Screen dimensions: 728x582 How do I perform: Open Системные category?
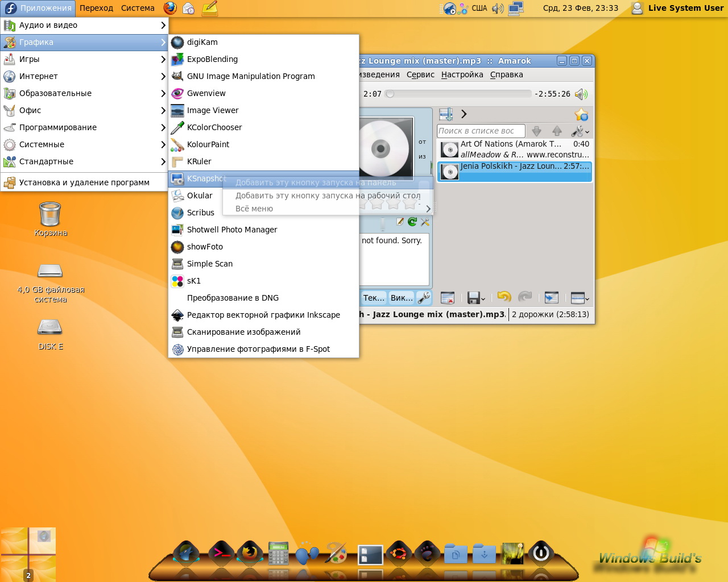[x=85, y=144]
